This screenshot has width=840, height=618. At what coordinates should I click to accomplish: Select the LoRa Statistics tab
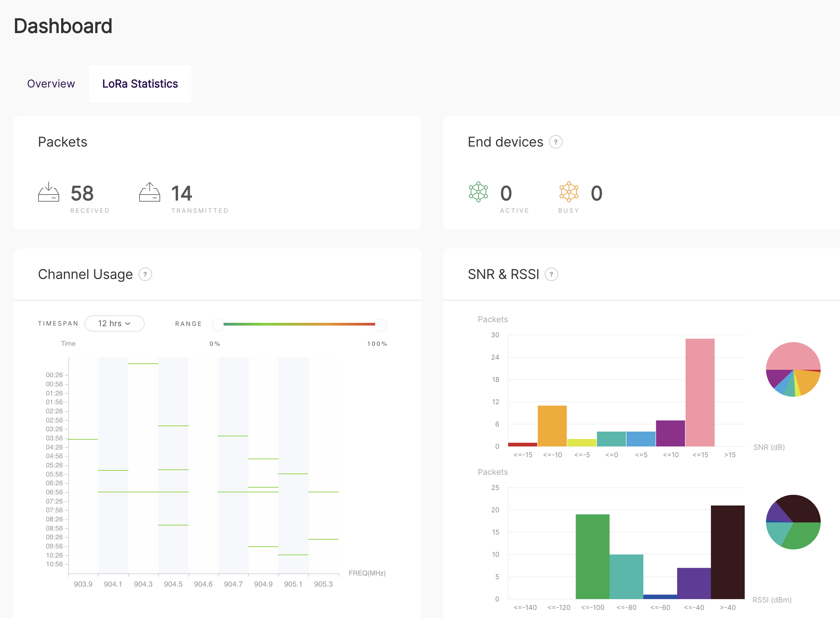point(140,84)
